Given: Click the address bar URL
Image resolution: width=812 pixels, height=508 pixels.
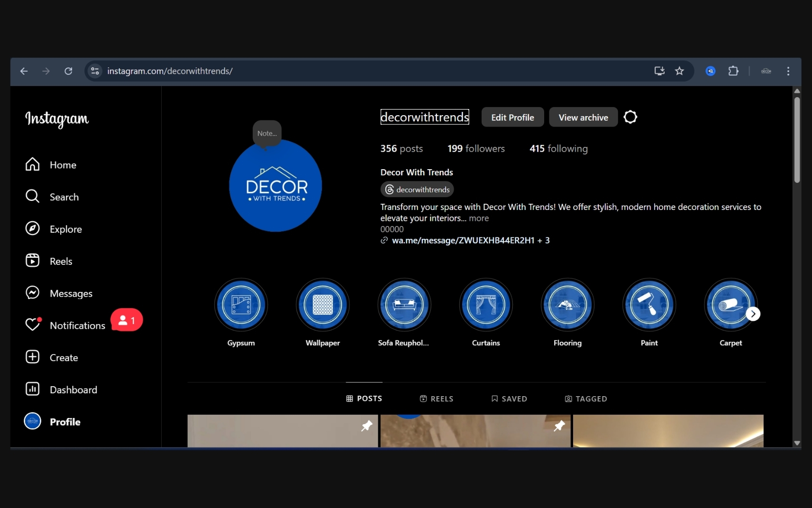Looking at the screenshot, I should pyautogui.click(x=170, y=71).
